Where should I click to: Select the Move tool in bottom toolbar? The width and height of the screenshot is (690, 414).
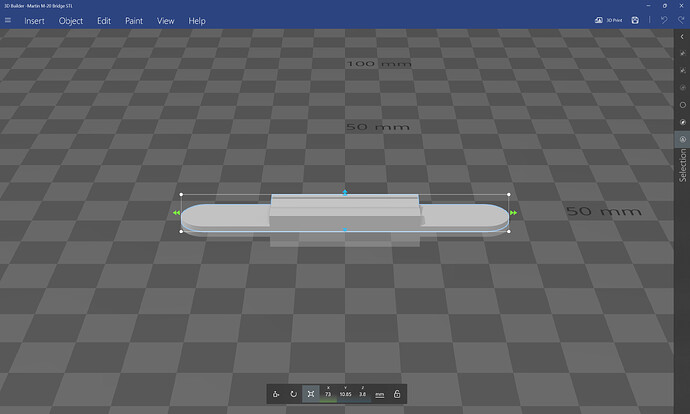pyautogui.click(x=276, y=394)
